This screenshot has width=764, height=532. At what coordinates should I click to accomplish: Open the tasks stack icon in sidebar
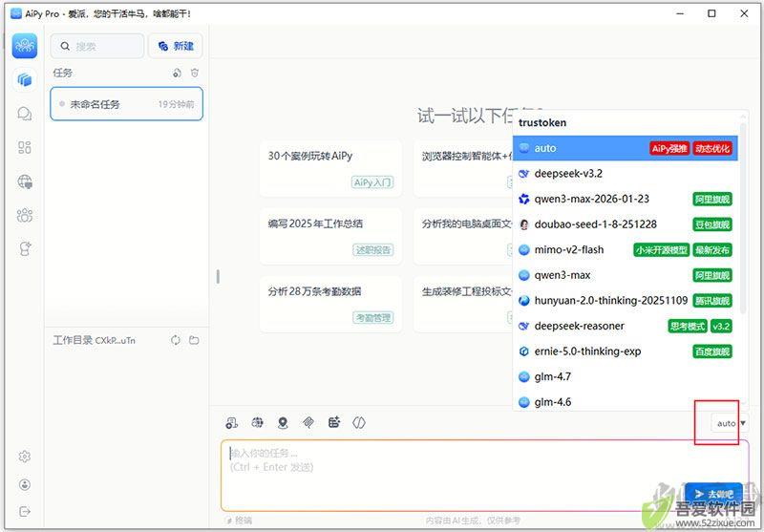25,79
